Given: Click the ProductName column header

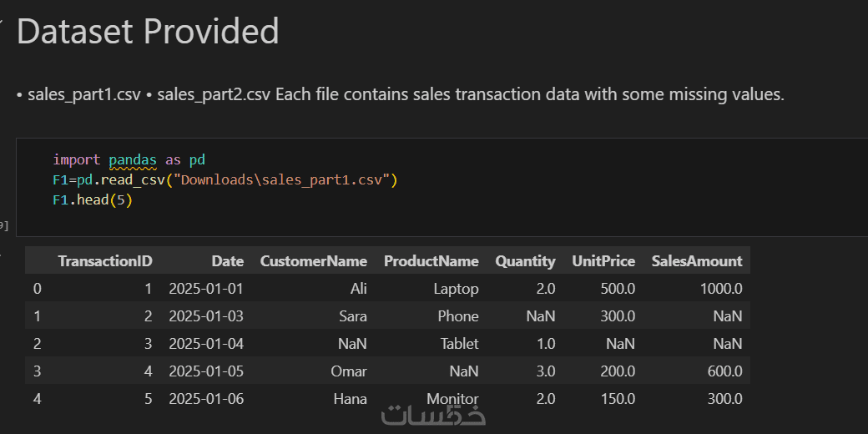Looking at the screenshot, I should pyautogui.click(x=431, y=261).
